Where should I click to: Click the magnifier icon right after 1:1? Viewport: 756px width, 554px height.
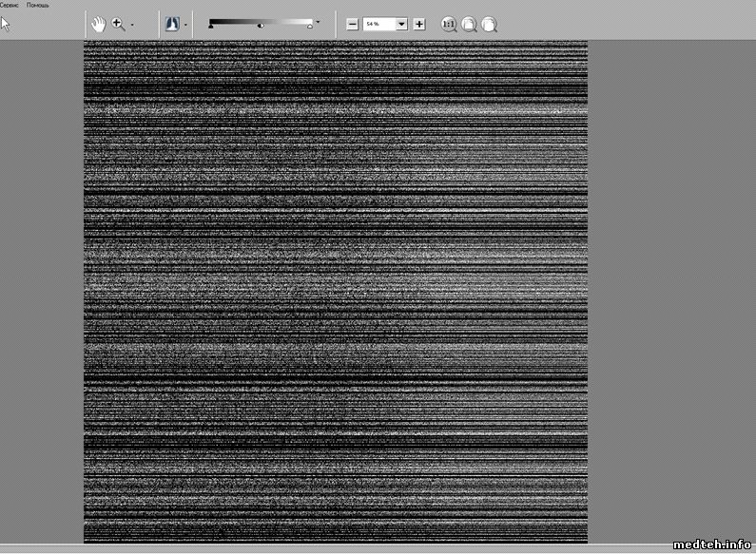[x=470, y=24]
